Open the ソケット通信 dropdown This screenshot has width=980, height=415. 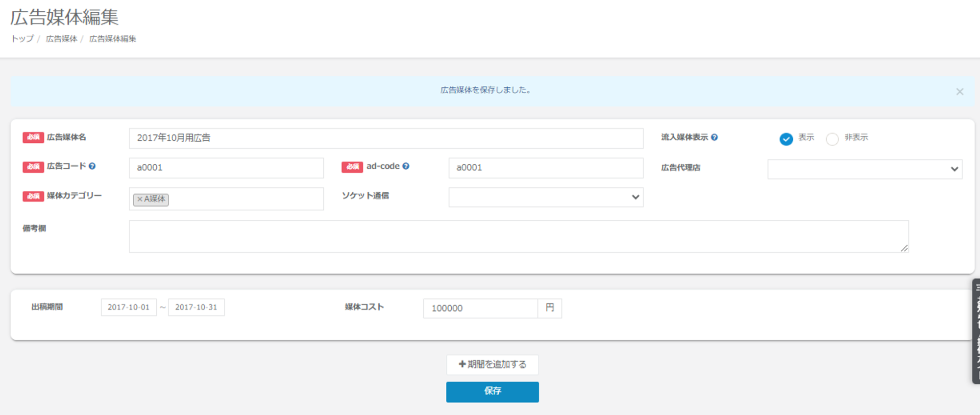pyautogui.click(x=545, y=197)
